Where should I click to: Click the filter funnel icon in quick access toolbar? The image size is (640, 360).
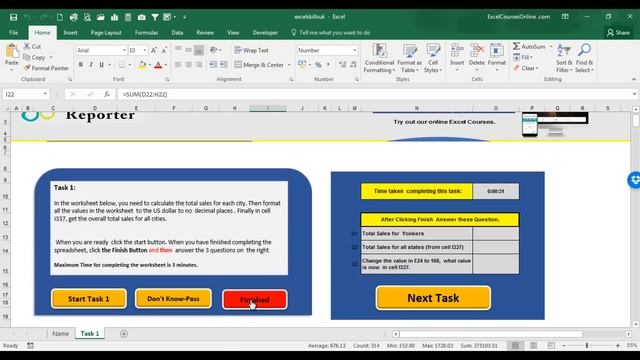[x=155, y=17]
